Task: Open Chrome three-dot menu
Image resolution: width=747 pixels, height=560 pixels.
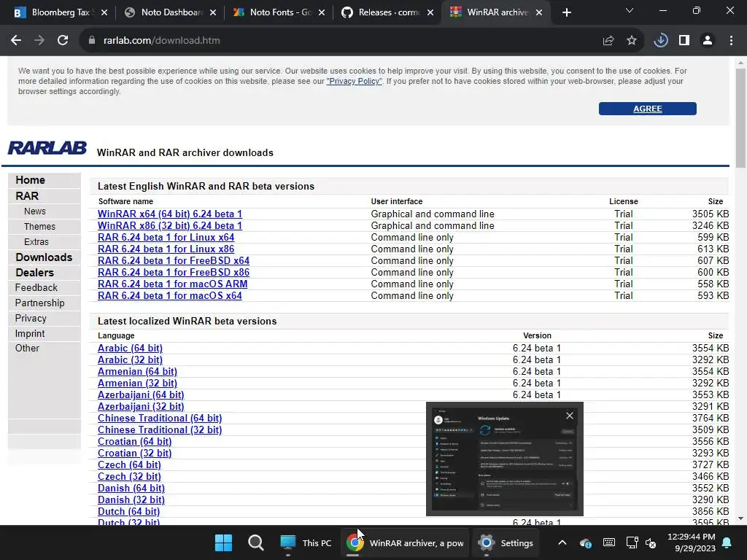Action: click(x=731, y=41)
